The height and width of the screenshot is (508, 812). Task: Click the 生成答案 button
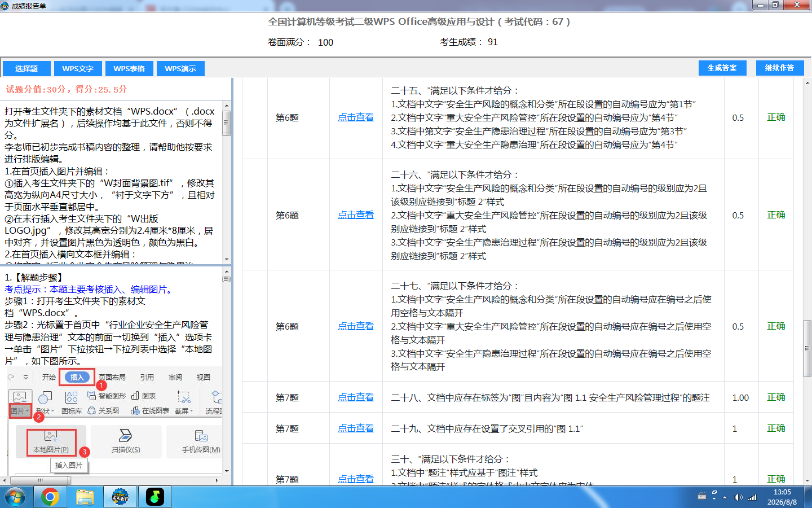point(722,68)
